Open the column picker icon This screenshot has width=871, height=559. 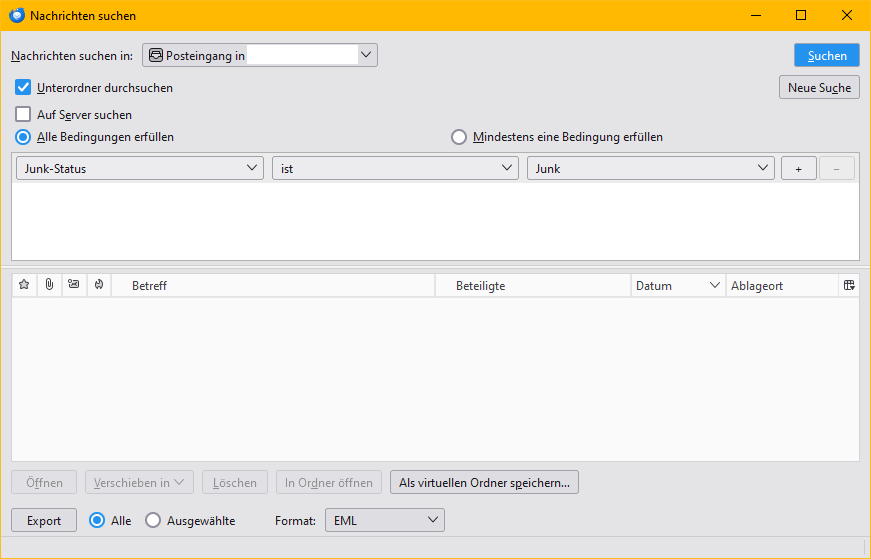pyautogui.click(x=849, y=285)
